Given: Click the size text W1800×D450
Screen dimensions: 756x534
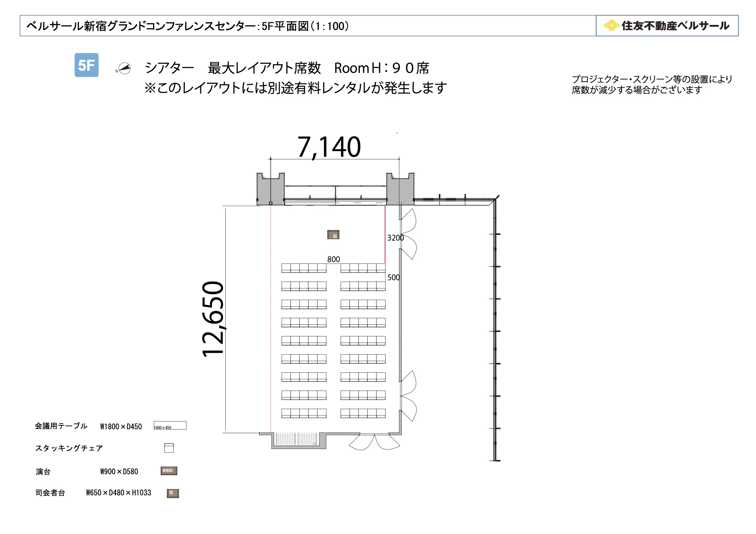Looking at the screenshot, I should tap(121, 426).
